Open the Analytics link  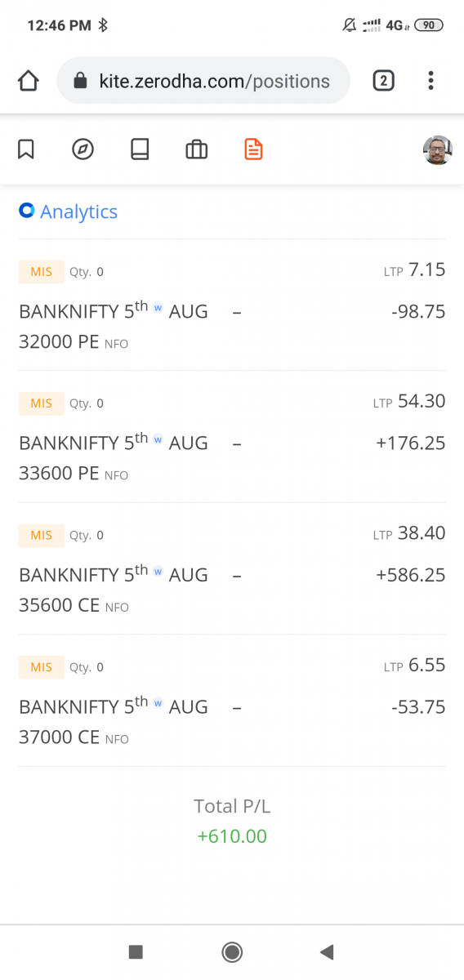pyautogui.click(x=78, y=212)
